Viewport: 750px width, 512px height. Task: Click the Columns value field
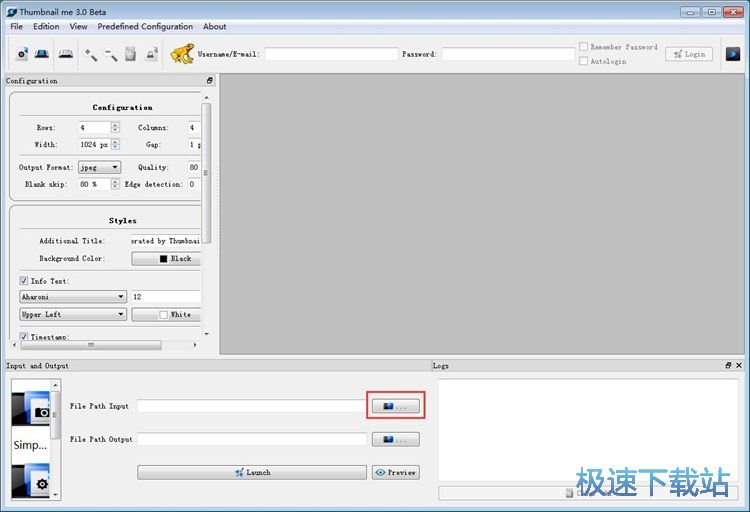click(x=194, y=127)
